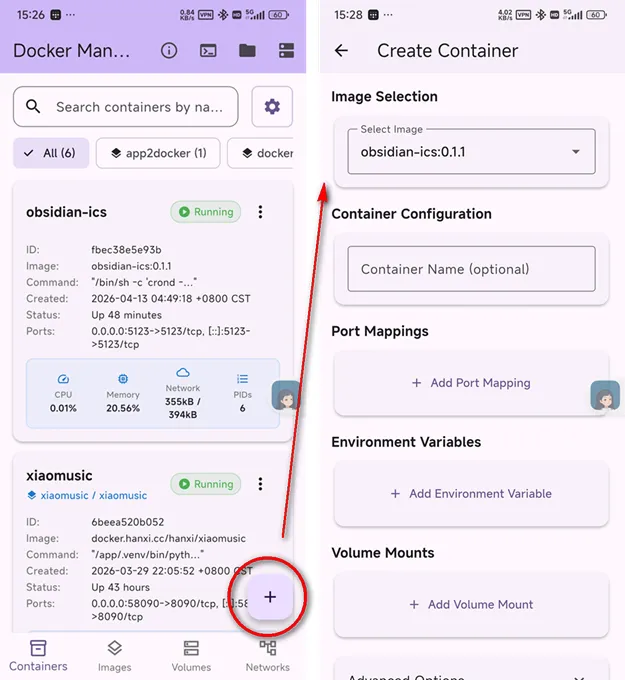Tap the CPU 0.01% stat
The image size is (625, 680).
coord(63,394)
